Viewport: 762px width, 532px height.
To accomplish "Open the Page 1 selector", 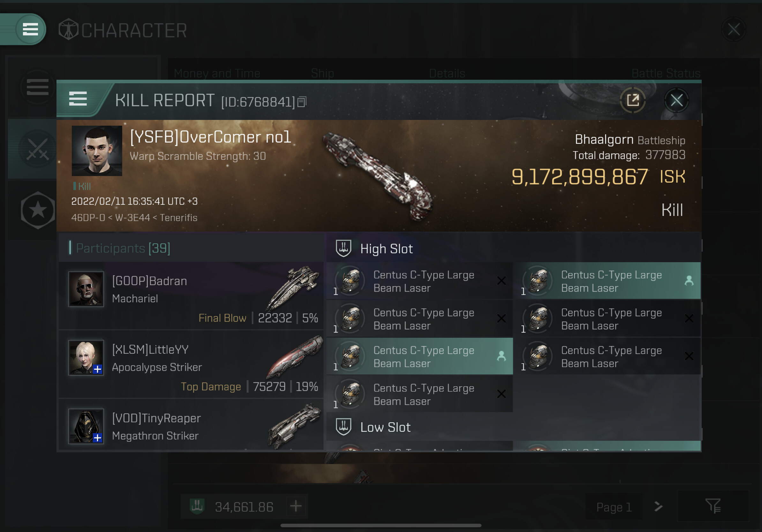I will (x=614, y=507).
